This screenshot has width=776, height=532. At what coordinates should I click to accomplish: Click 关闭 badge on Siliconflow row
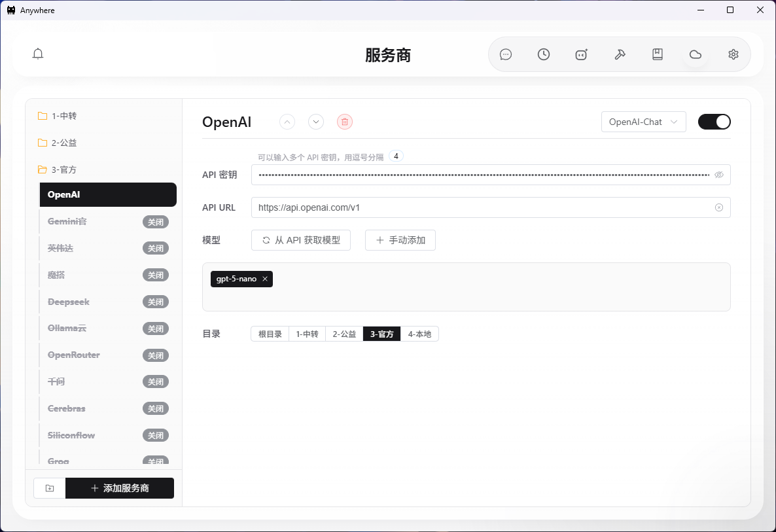click(x=156, y=436)
